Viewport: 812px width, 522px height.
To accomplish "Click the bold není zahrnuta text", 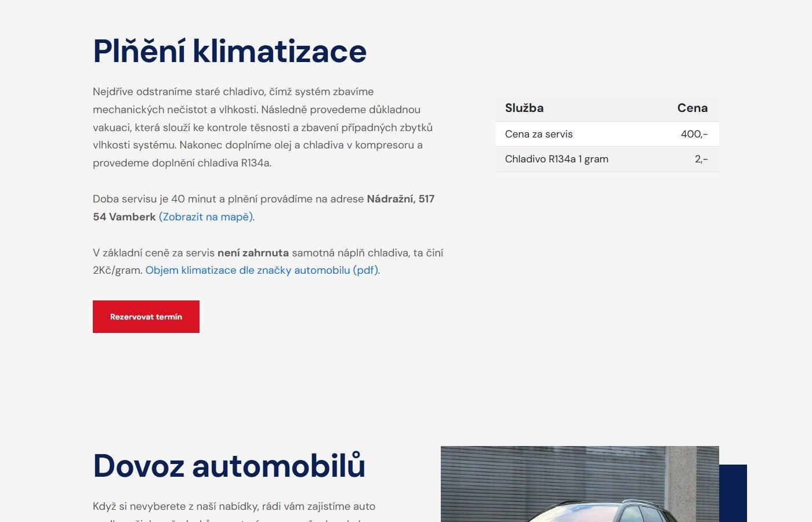I will (253, 253).
